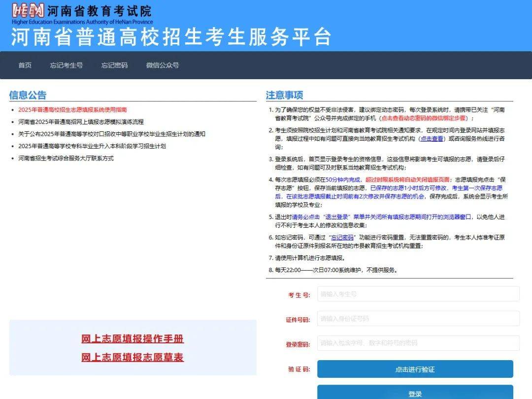Click the 点击进行验证 captcha button

tap(415, 369)
